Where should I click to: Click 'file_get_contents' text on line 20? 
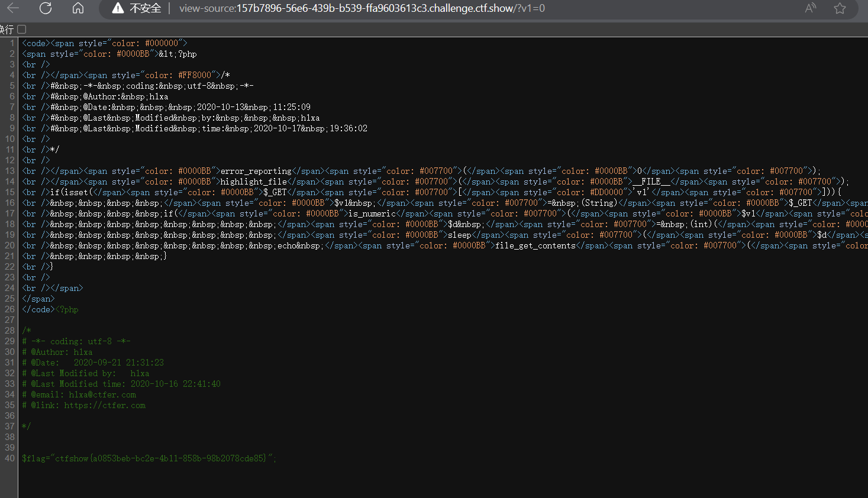click(x=535, y=245)
